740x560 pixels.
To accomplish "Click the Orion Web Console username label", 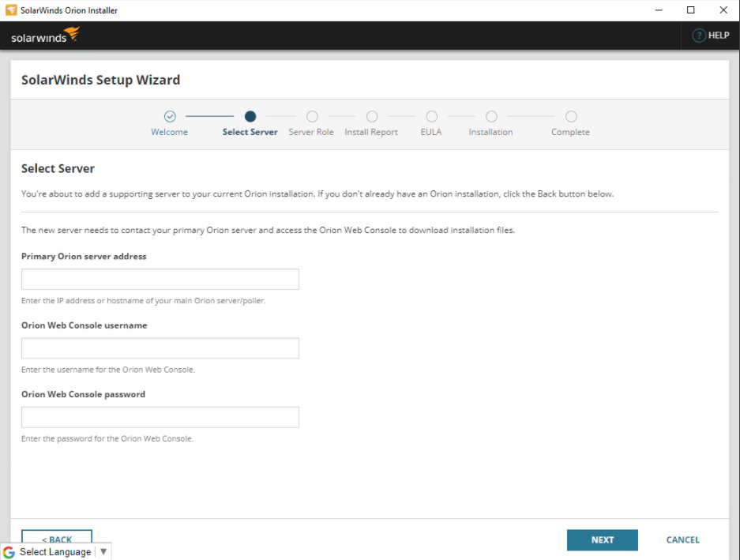I will click(x=84, y=325).
